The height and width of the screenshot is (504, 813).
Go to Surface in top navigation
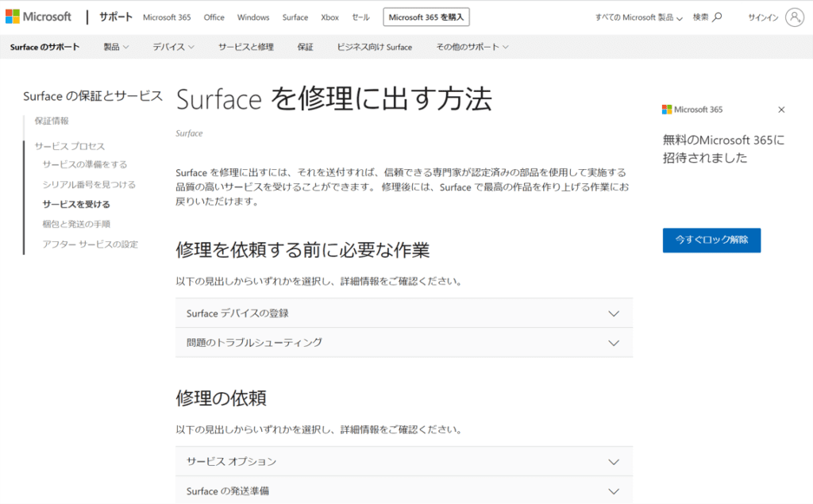click(x=295, y=17)
